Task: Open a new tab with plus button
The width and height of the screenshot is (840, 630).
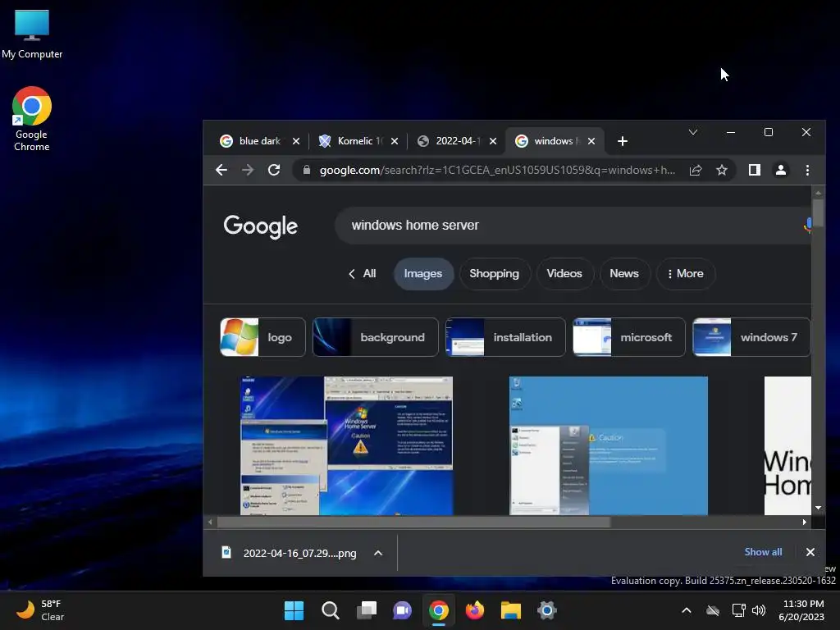Action: 622,141
